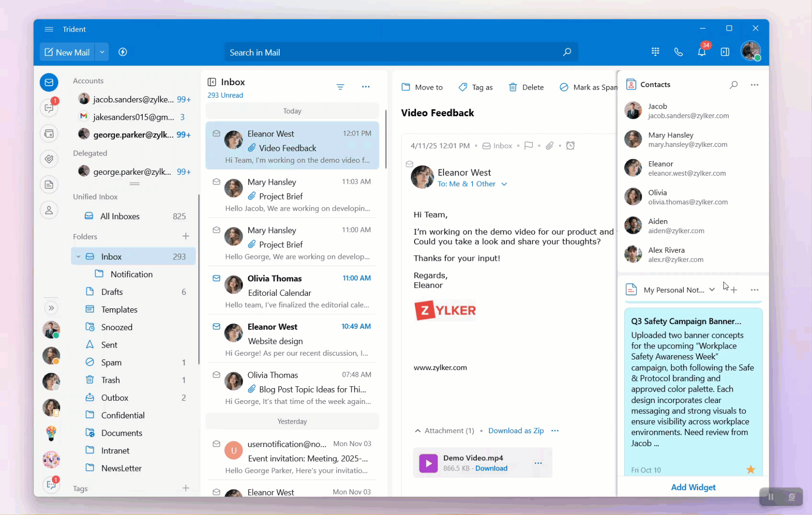Screen dimensions: 812x515
Task: Open the hamburger menu beside Trident
Action: 49,29
